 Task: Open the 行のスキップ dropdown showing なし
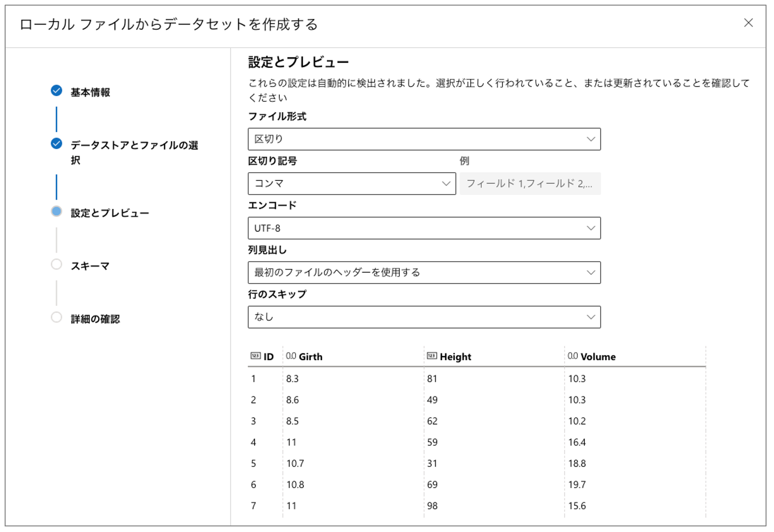tap(424, 316)
